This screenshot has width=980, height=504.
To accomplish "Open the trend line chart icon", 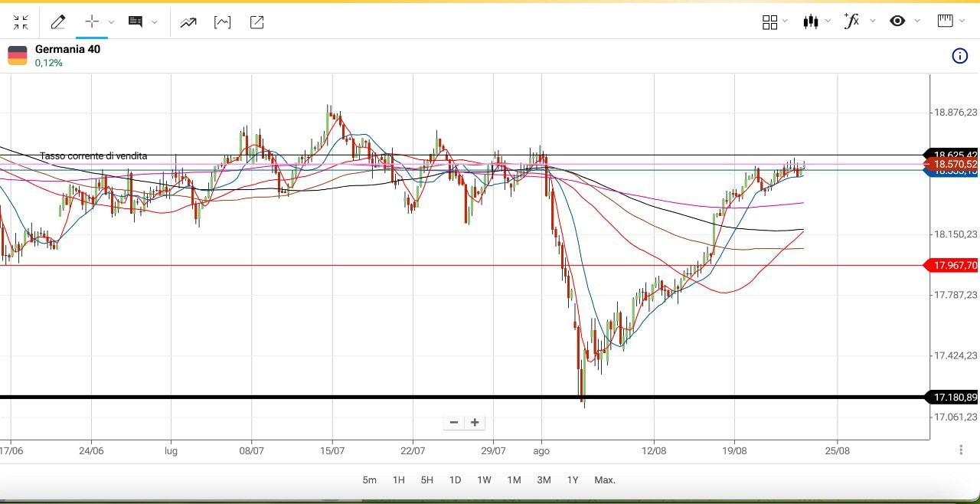I will pyautogui.click(x=188, y=22).
